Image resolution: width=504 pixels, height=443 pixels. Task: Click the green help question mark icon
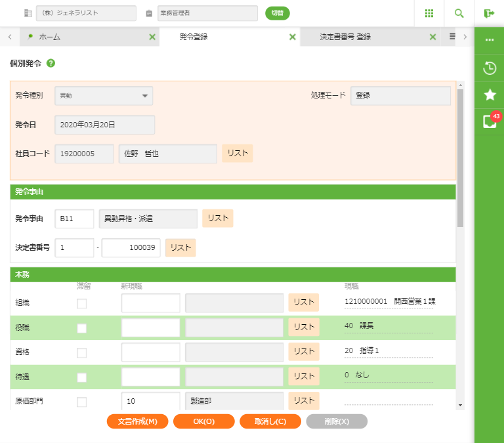click(51, 64)
